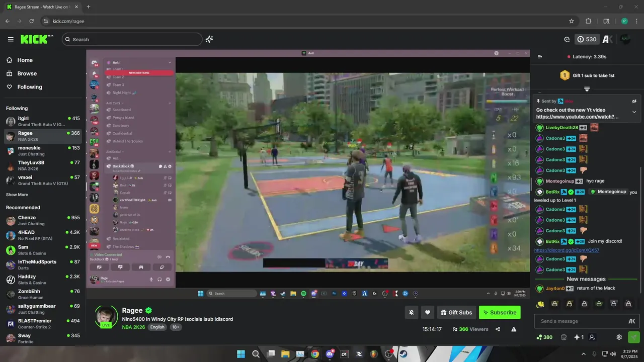Open Sam Slots & Casino channel

point(43,250)
